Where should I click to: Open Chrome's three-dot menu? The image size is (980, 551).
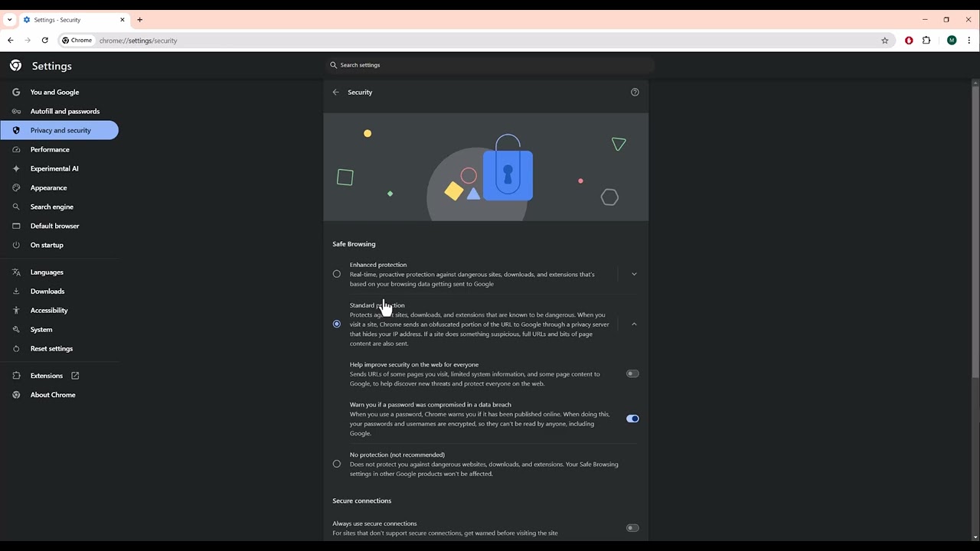(969, 41)
